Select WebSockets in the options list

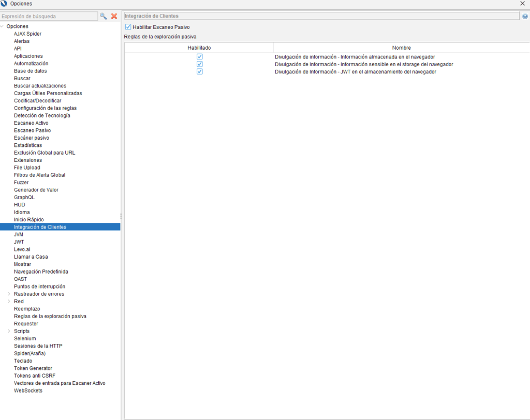pyautogui.click(x=28, y=391)
